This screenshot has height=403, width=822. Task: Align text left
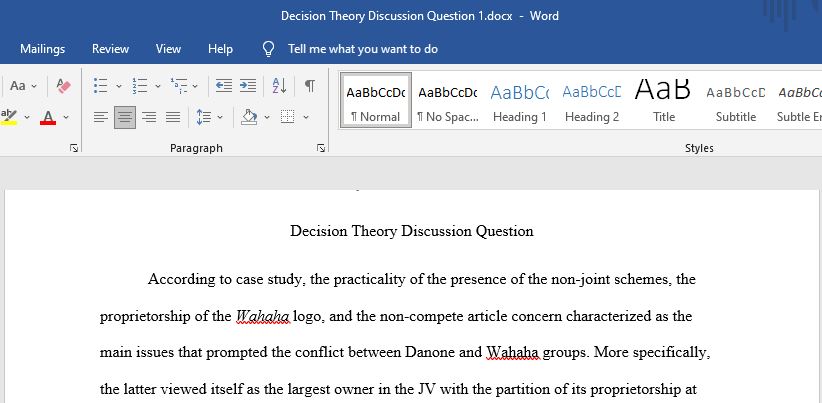[101, 117]
